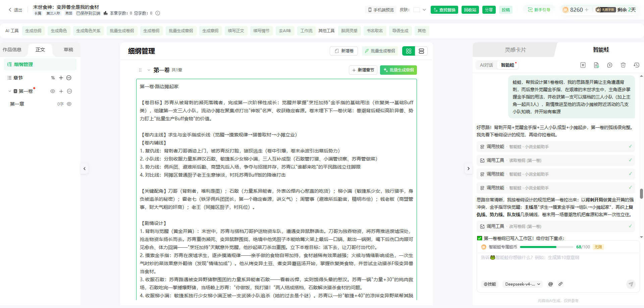Select 细纲管理 in sidebar
This screenshot has width=644, height=308.
pyautogui.click(x=40, y=64)
